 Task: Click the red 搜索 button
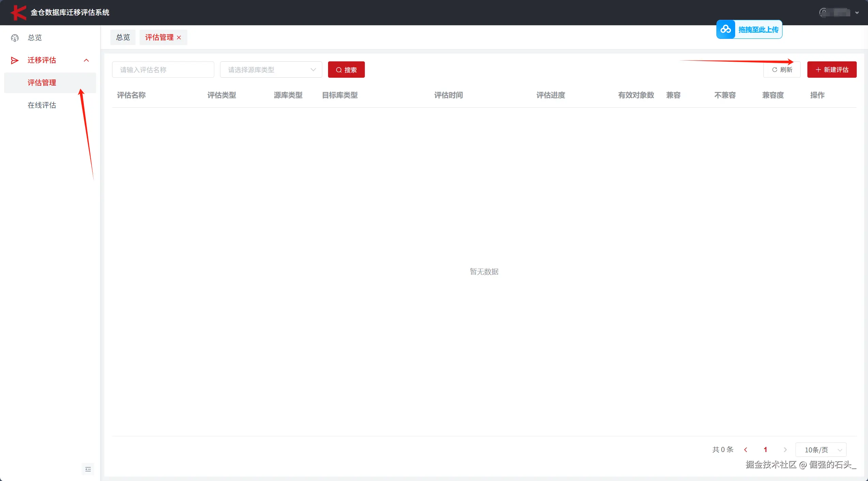[346, 70]
